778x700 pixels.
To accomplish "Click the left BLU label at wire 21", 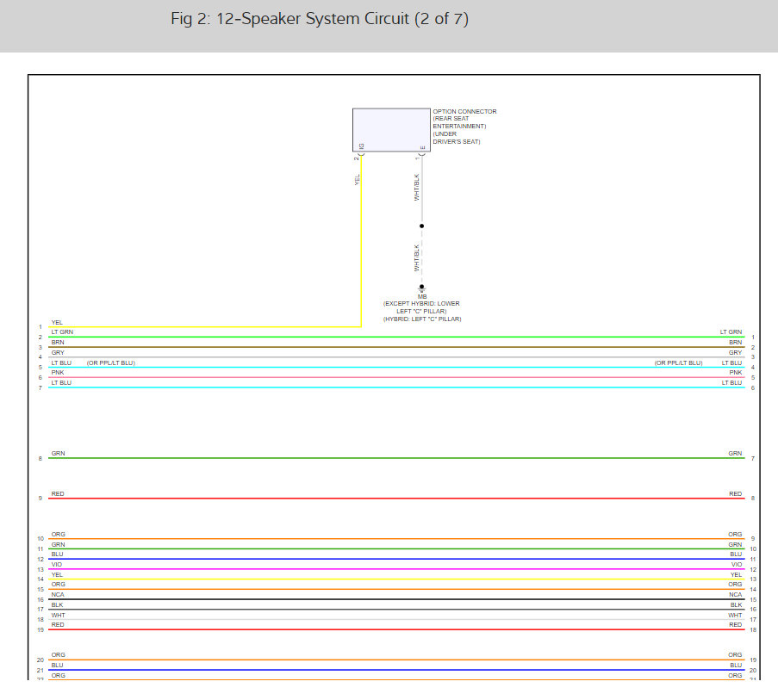I will (x=57, y=666).
